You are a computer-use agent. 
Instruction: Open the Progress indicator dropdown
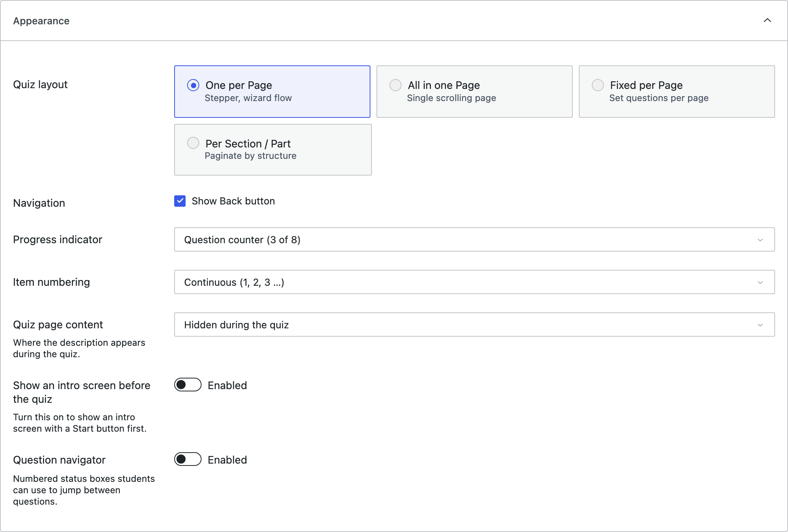coord(474,239)
